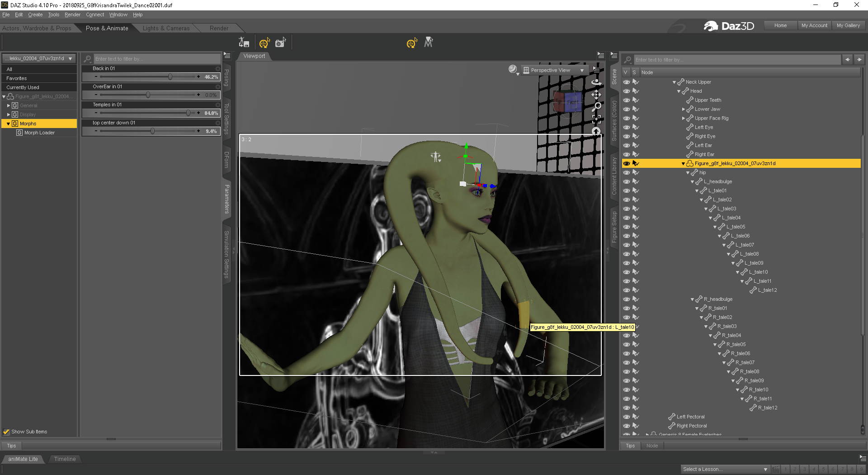Open settings gear for top center down 01
868x475 pixels.
[x=218, y=123]
